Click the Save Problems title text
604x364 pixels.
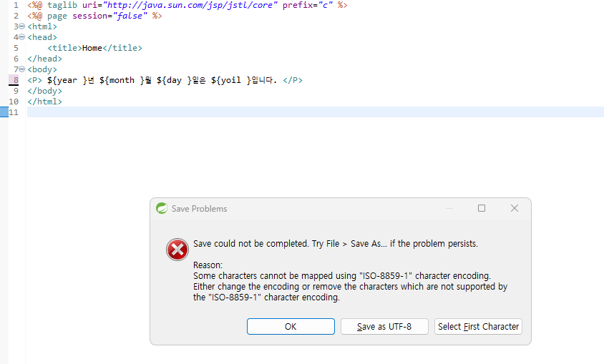point(199,209)
